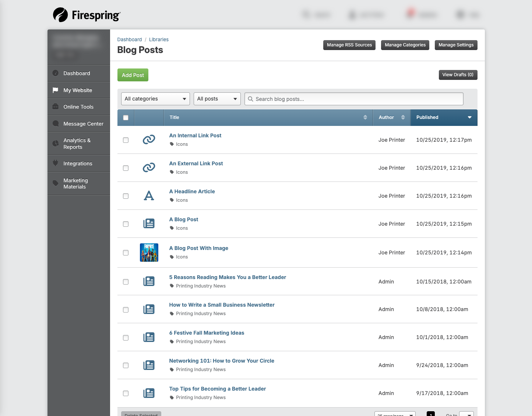The image size is (532, 416).
Task: Sort by the Published column header
Action: [x=444, y=117]
